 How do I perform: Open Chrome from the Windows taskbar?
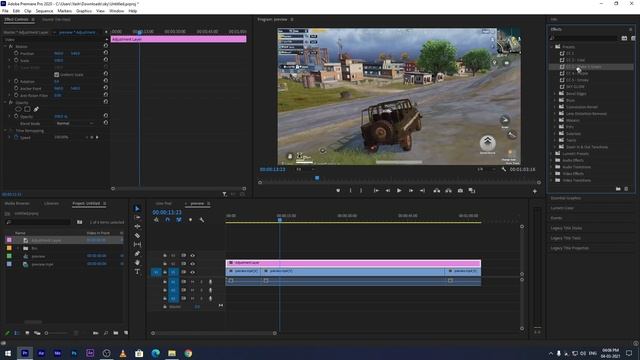pos(188,353)
